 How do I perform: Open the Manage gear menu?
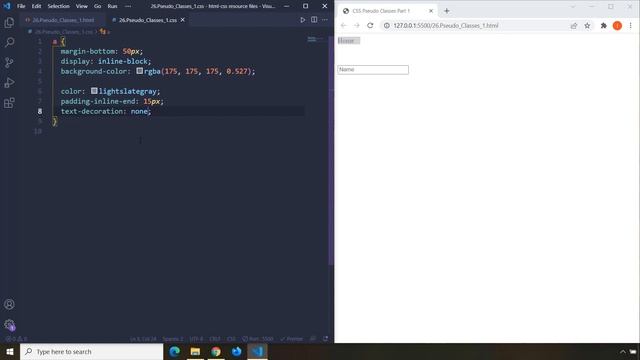point(9,324)
